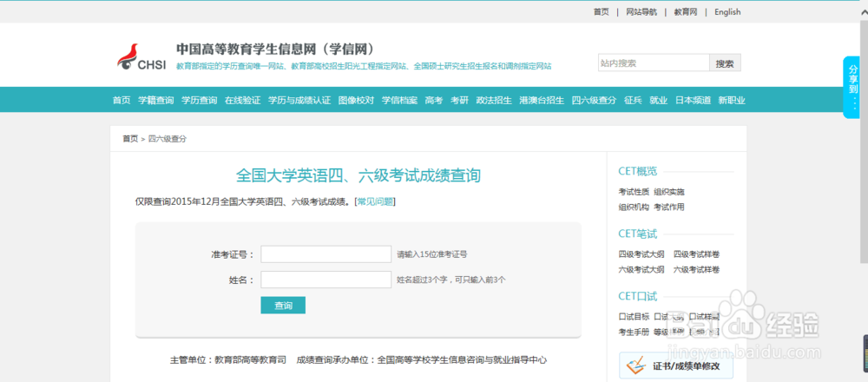Open 高考 navigation item
This screenshot has width=868, height=382.
click(434, 100)
